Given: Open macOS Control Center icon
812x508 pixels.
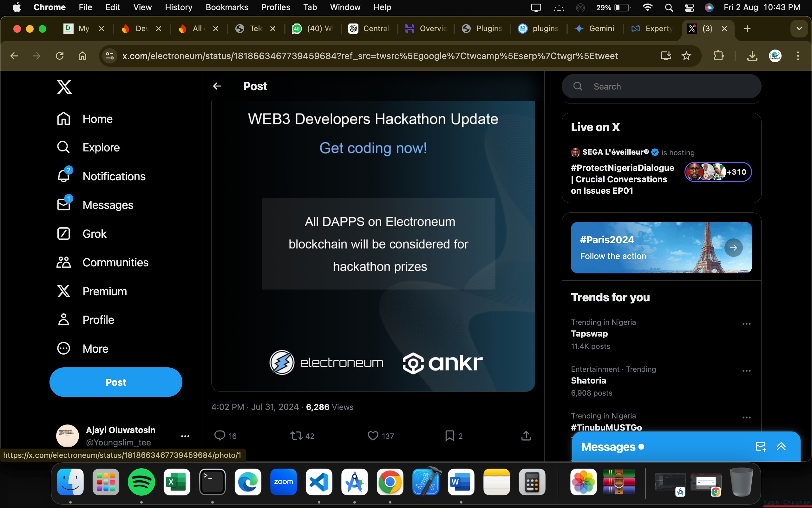Looking at the screenshot, I should 689,7.
